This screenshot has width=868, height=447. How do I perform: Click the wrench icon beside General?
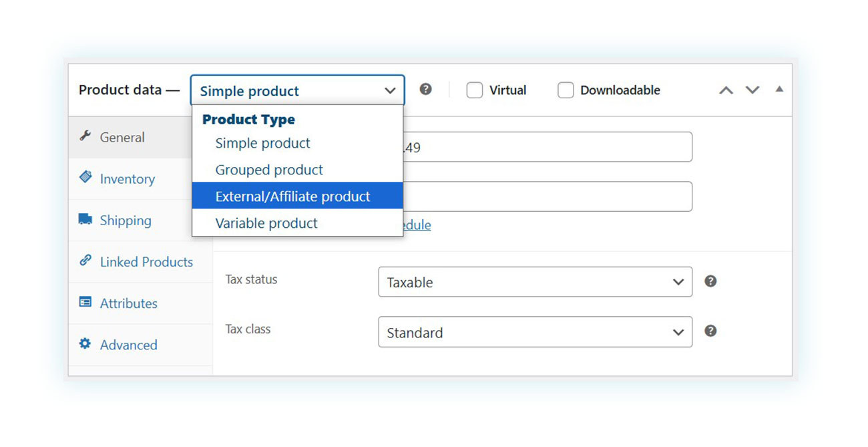(85, 136)
